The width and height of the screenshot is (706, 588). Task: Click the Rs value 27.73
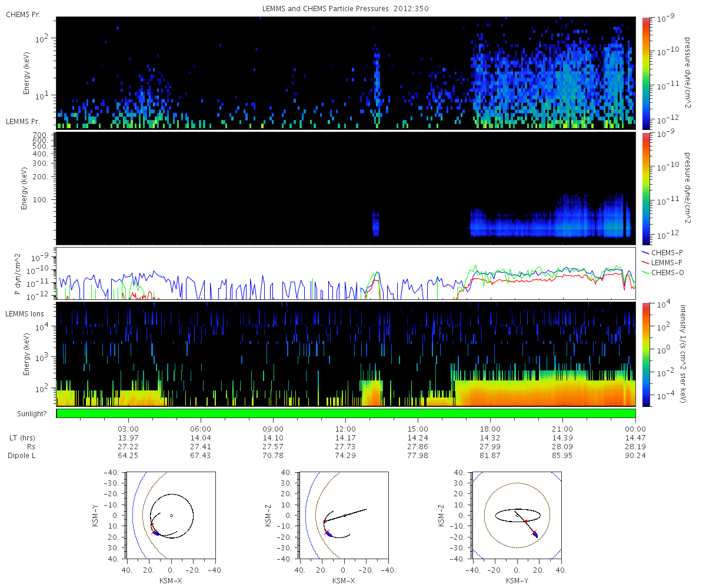pos(345,447)
